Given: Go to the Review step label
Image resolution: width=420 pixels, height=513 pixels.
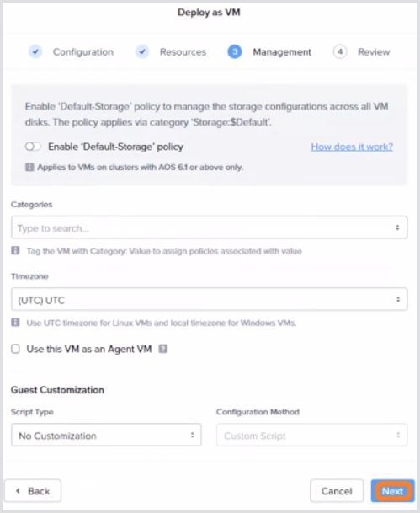Looking at the screenshot, I should (374, 52).
